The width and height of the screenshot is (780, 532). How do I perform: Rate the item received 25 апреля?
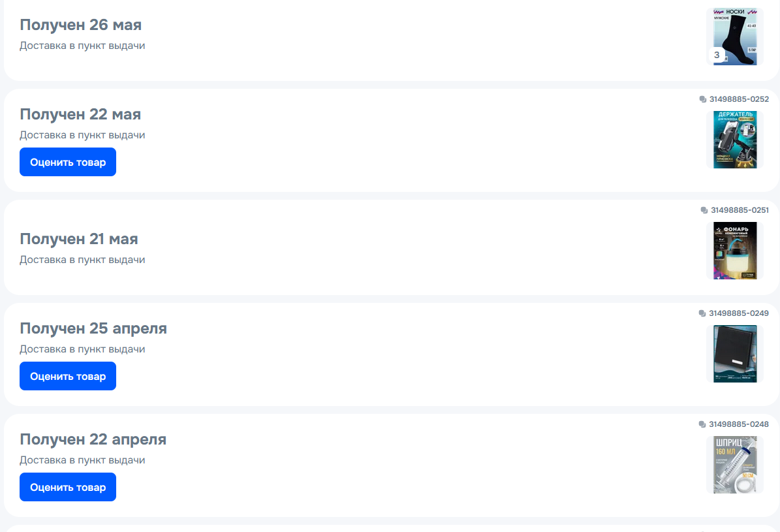pyautogui.click(x=68, y=376)
